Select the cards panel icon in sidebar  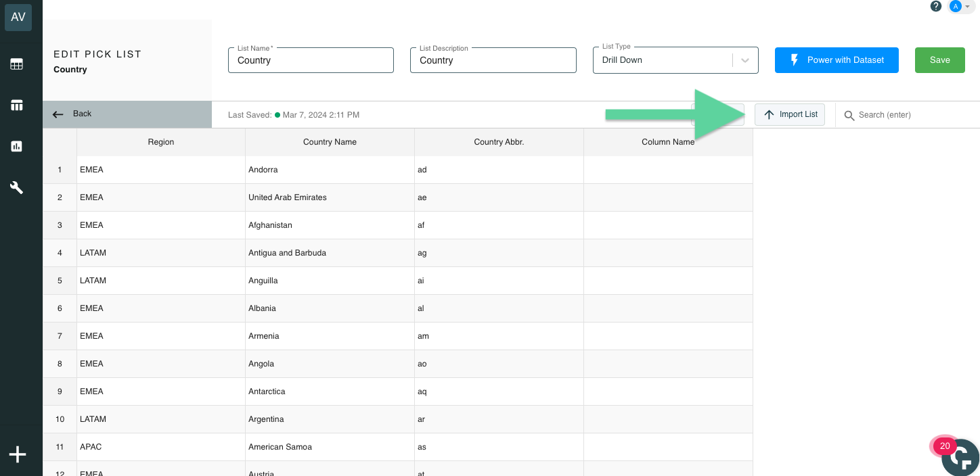pyautogui.click(x=16, y=105)
